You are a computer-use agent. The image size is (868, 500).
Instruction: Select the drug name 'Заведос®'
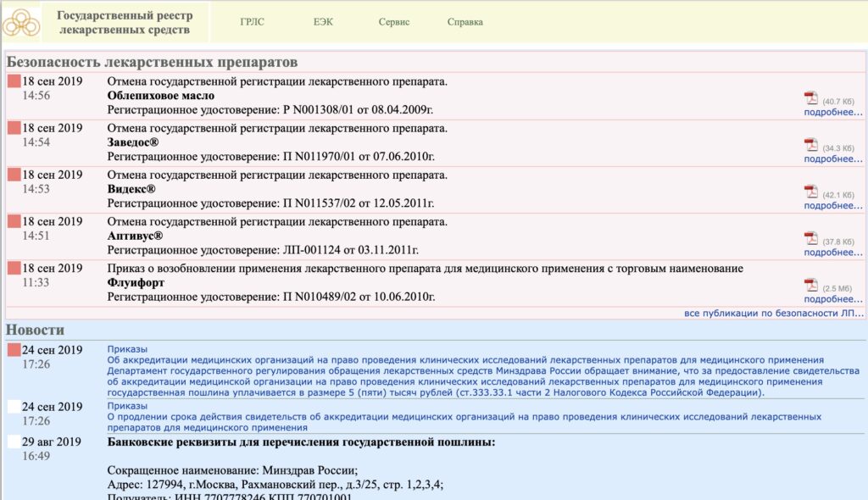[133, 142]
